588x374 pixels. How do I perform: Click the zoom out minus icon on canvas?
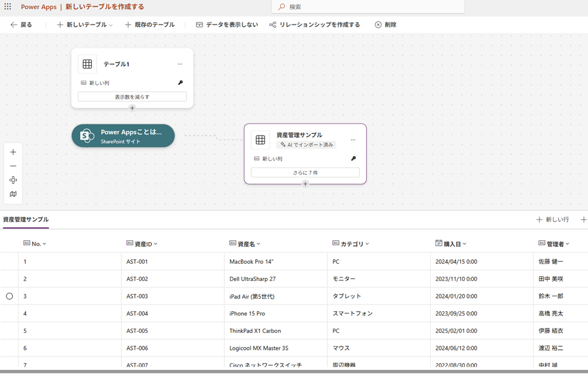(13, 166)
